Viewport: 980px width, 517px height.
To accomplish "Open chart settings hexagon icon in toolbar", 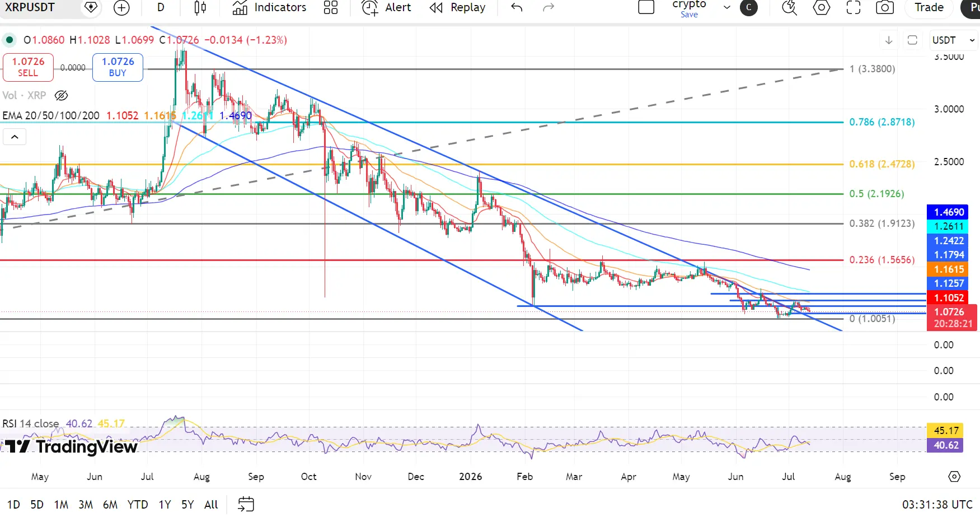I will (x=821, y=7).
